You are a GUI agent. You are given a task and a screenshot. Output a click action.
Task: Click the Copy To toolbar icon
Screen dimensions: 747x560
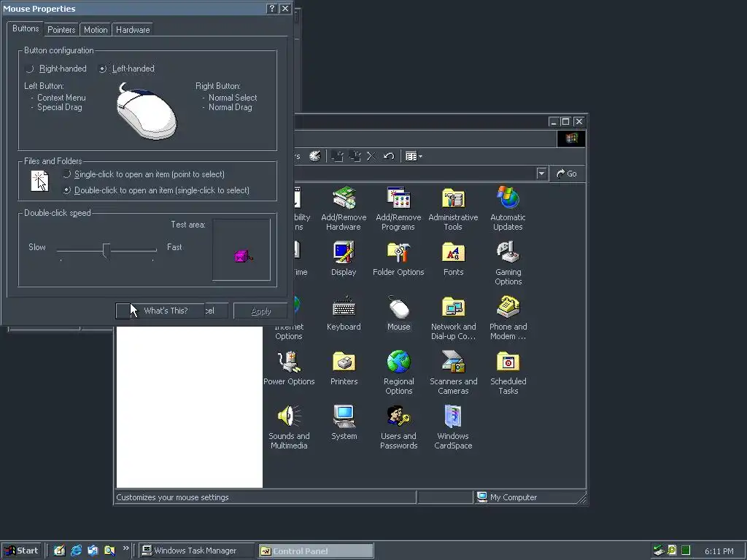coord(355,156)
